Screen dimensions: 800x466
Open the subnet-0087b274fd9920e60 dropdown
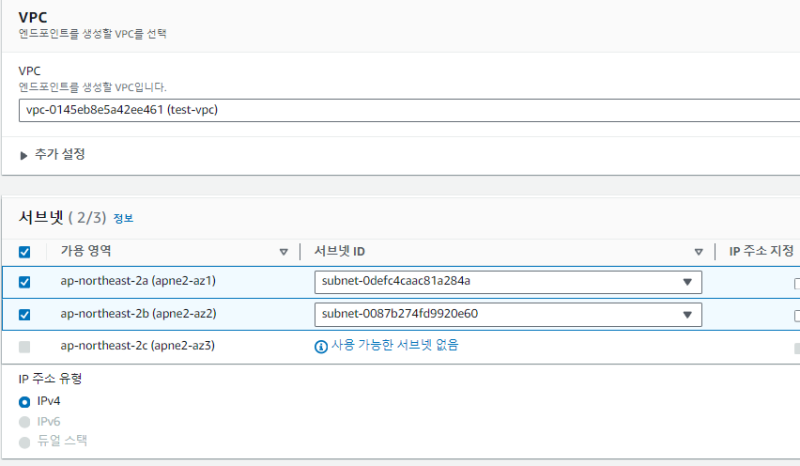pos(507,314)
